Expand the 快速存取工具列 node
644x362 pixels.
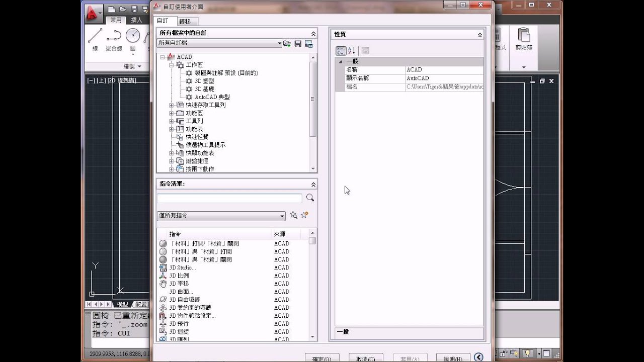[171, 105]
